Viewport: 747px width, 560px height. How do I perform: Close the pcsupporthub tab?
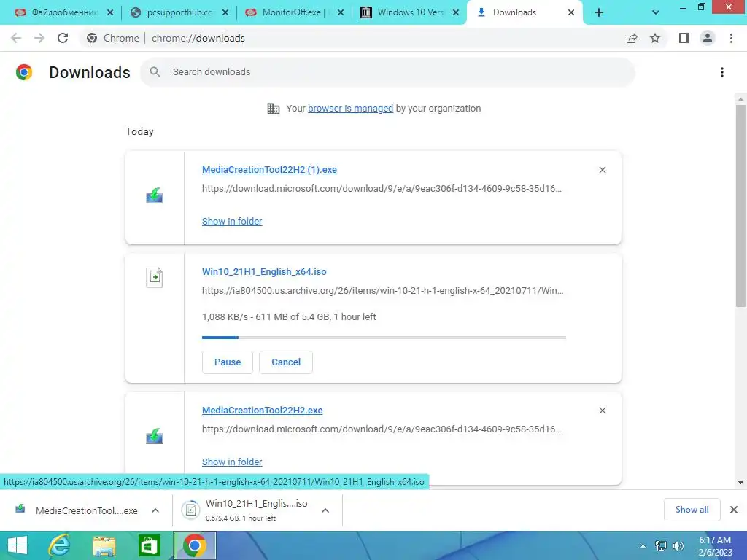click(x=225, y=13)
